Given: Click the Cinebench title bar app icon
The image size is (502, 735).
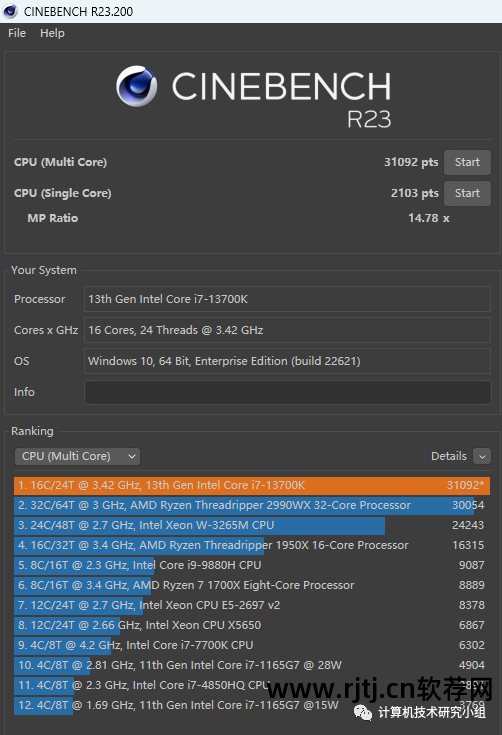Looking at the screenshot, I should (10, 11).
